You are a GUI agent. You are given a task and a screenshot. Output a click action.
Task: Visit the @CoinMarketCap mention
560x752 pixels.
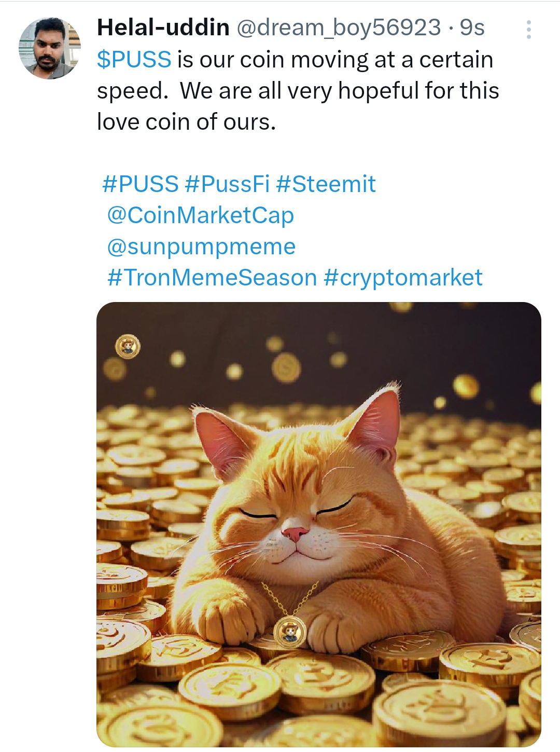200,215
